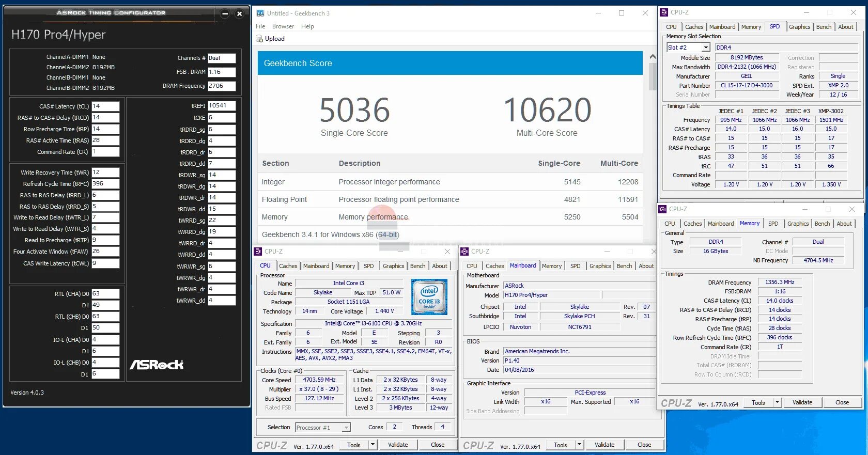Click the Memory performance row in results

click(450, 217)
